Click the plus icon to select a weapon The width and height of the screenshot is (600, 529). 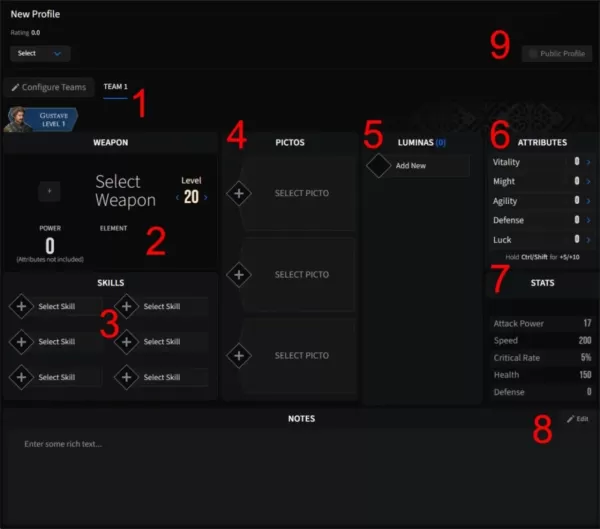click(50, 189)
